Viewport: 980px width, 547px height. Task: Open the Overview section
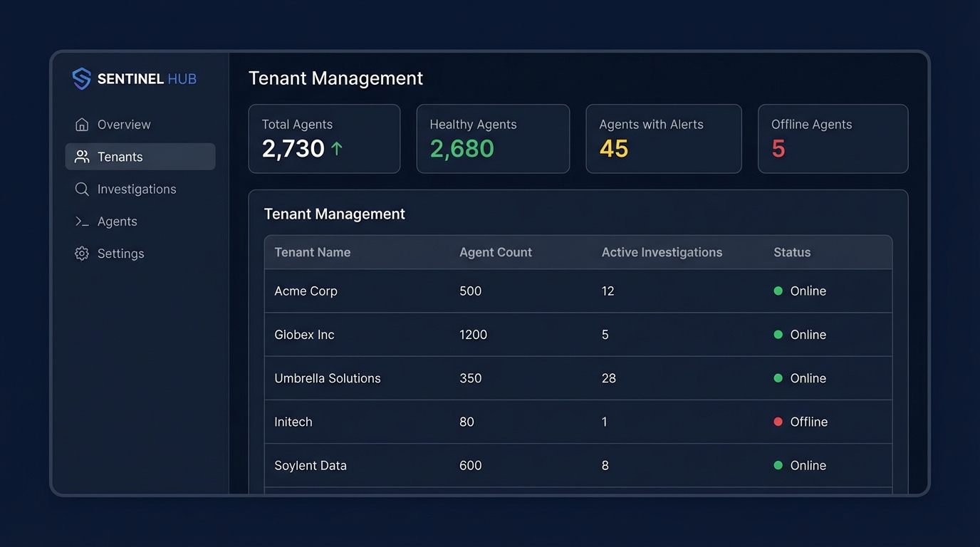pyautogui.click(x=124, y=124)
